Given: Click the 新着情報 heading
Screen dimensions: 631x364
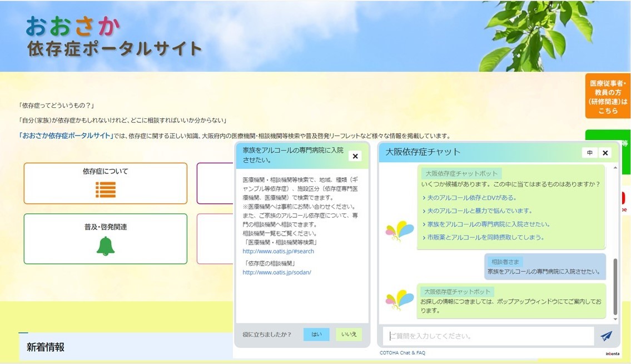Looking at the screenshot, I should [x=46, y=347].
